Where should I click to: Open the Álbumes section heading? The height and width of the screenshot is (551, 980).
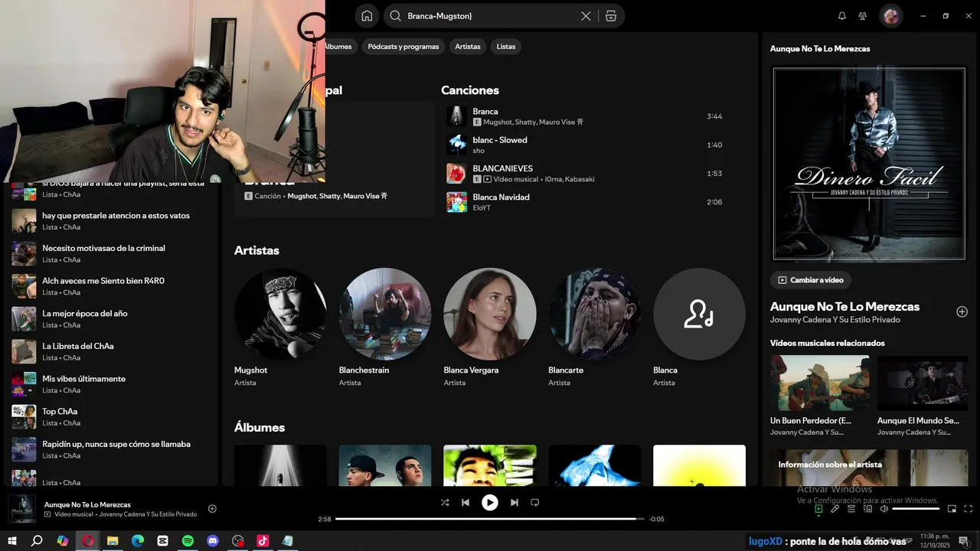(x=260, y=427)
